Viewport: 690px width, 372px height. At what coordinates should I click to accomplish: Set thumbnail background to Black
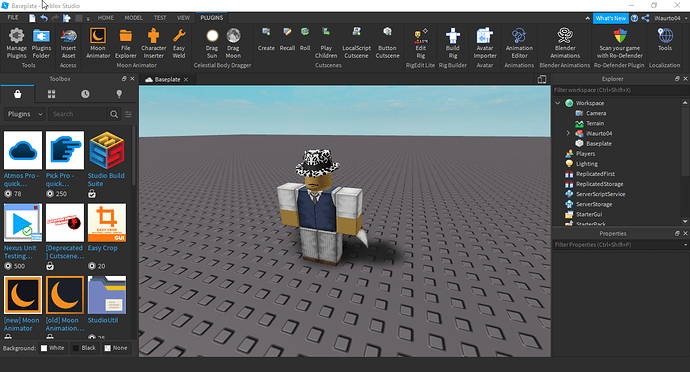click(x=84, y=348)
